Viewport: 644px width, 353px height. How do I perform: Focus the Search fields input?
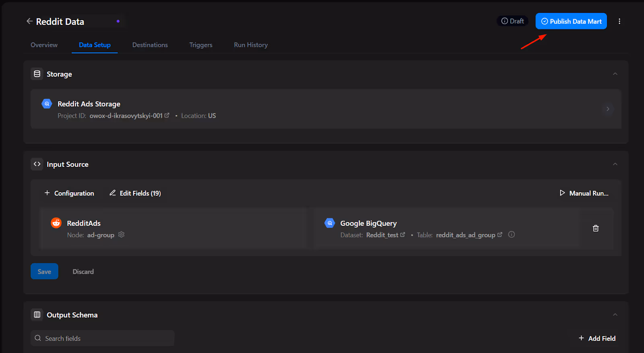coord(103,338)
